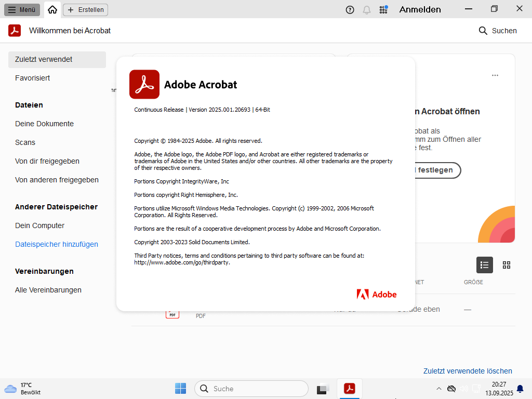Switch to list view icon
Image resolution: width=532 pixels, height=399 pixels.
(x=485, y=265)
